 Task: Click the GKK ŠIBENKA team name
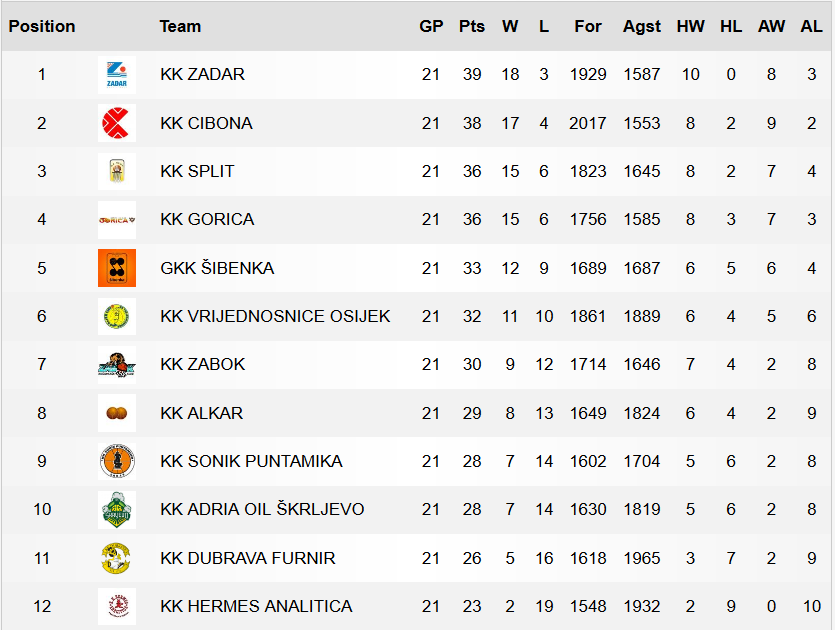(x=217, y=267)
